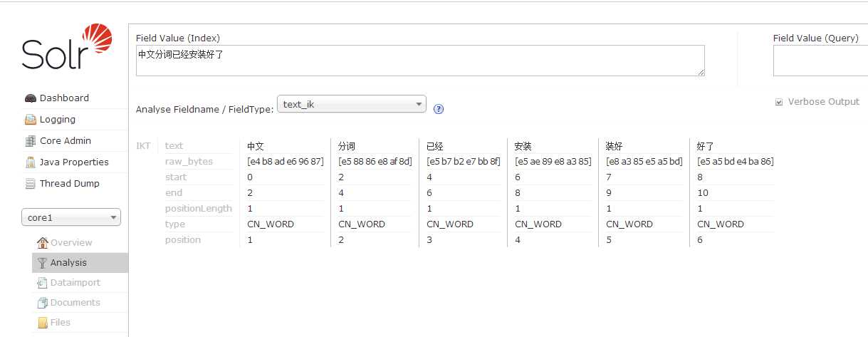Image resolution: width=868 pixels, height=337 pixels.
Task: Open the Dashboard page
Action: tap(64, 98)
